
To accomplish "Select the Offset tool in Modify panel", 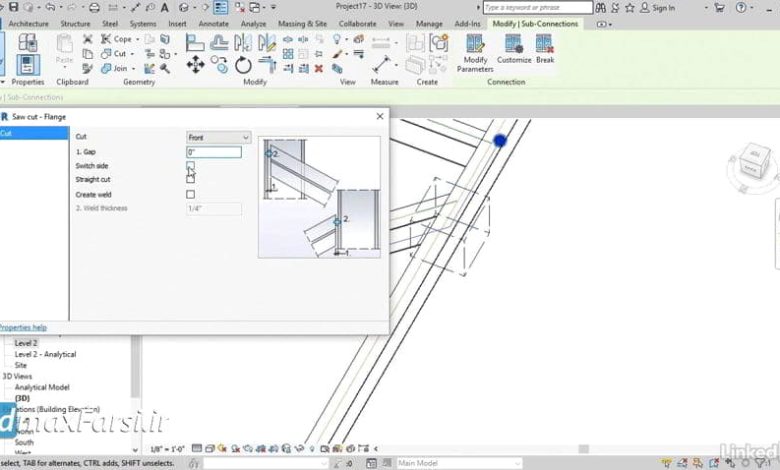I will pyautogui.click(x=219, y=43).
